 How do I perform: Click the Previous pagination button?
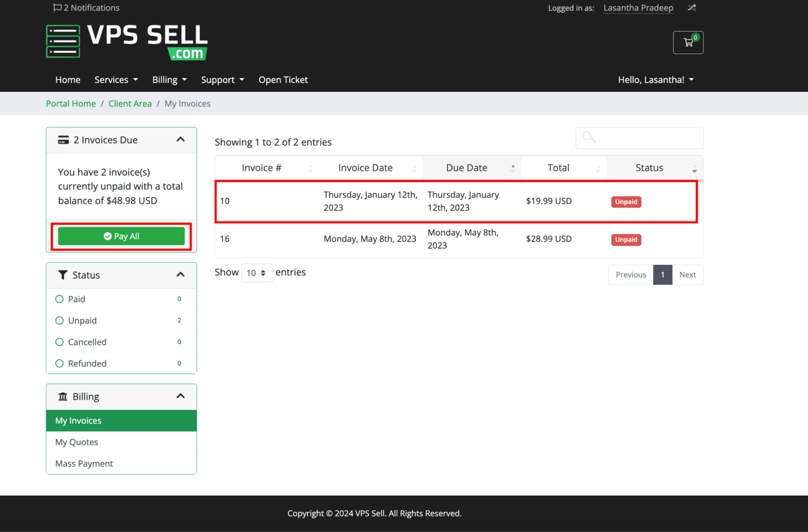pos(631,274)
